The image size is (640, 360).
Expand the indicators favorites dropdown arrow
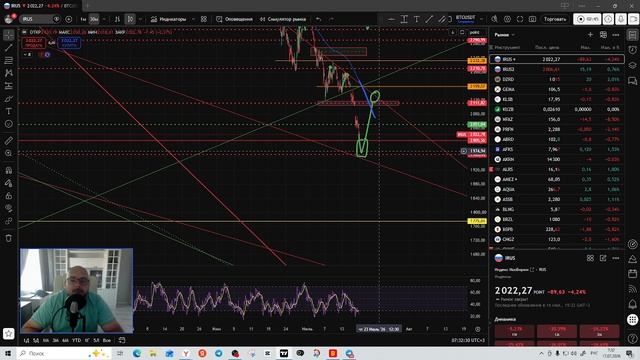point(193,19)
